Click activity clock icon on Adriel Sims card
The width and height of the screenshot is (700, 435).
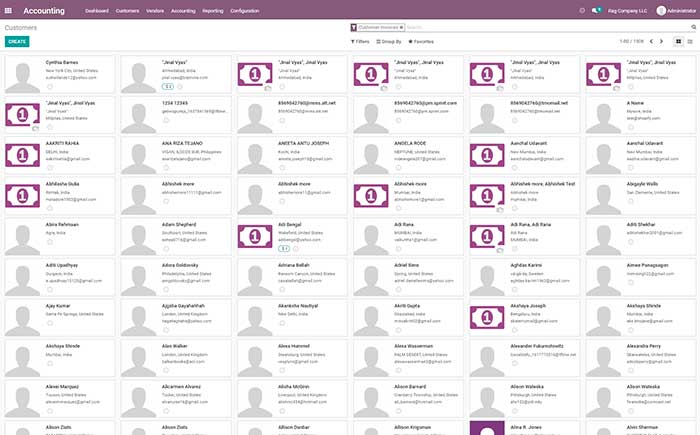tap(398, 289)
